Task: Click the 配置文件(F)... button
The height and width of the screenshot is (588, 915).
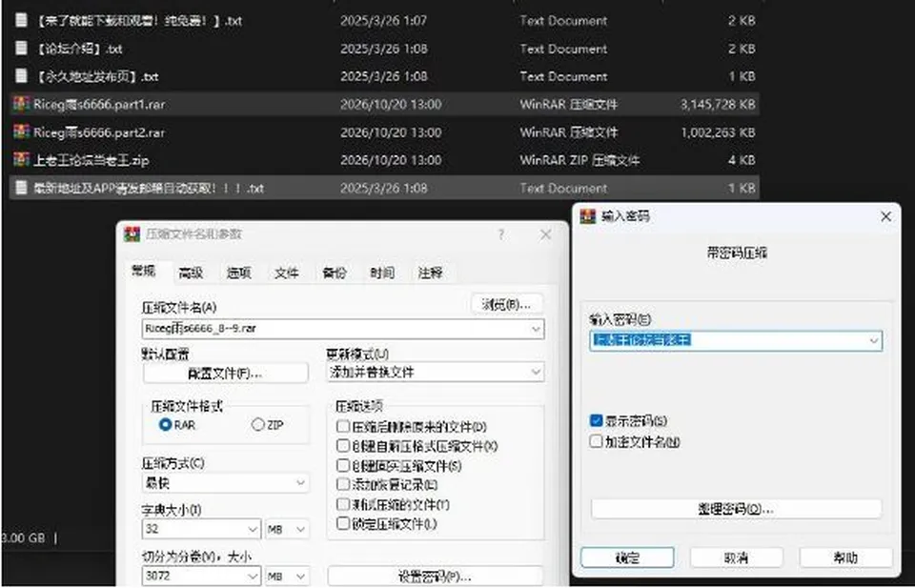Action: (x=225, y=373)
